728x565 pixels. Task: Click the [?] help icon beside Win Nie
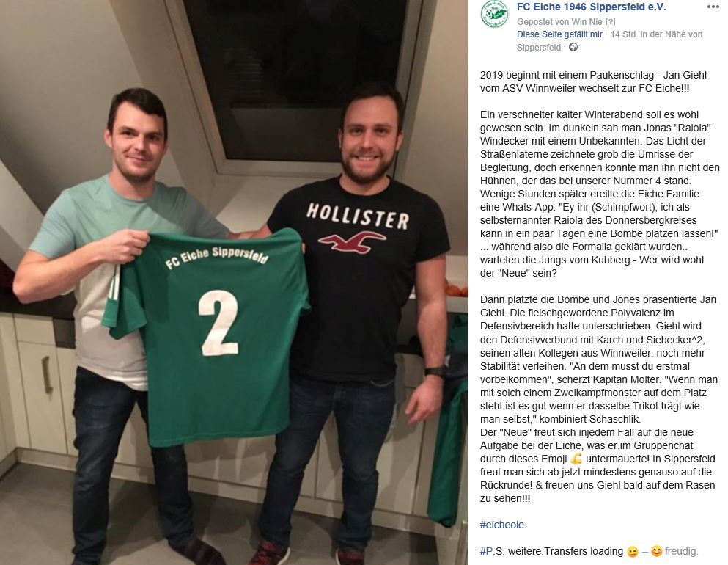(611, 21)
